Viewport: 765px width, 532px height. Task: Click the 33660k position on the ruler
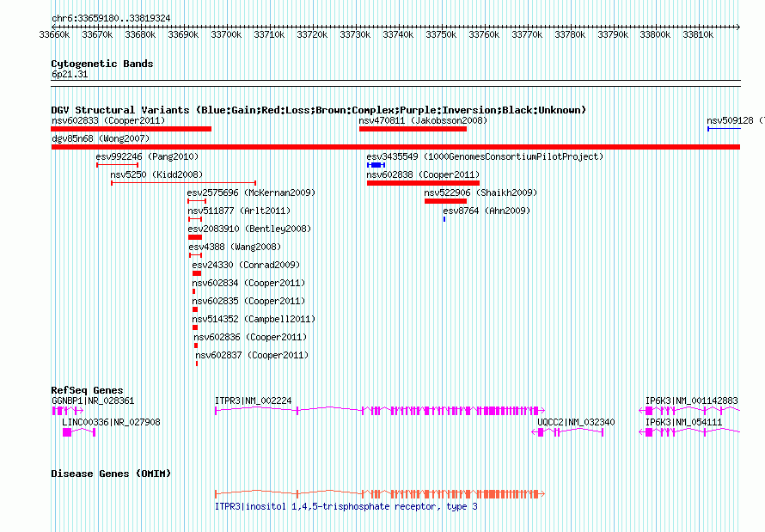click(x=54, y=34)
